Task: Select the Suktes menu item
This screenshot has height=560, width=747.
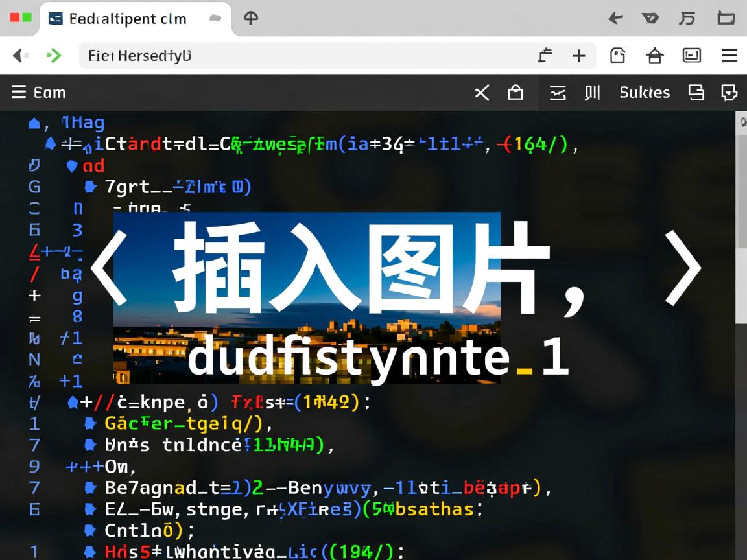Action: point(645,93)
